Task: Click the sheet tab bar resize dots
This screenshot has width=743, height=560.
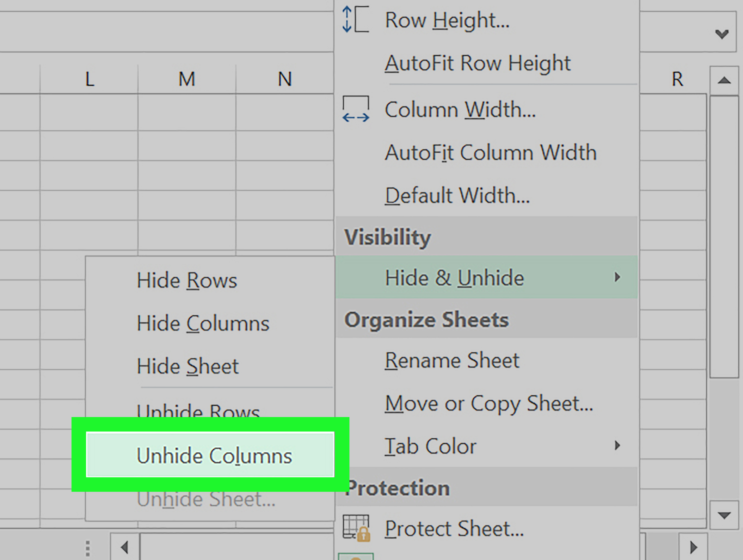Action: tap(88, 548)
